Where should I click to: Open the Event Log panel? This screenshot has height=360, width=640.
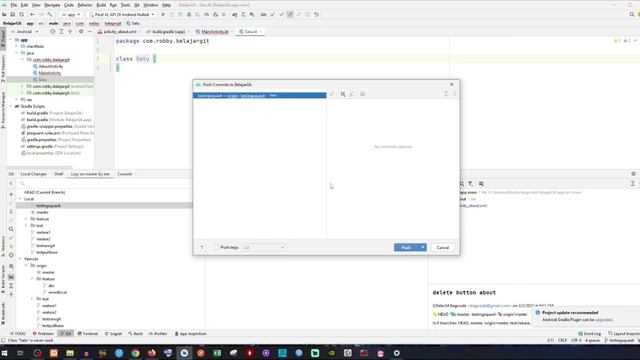pyautogui.click(x=589, y=334)
